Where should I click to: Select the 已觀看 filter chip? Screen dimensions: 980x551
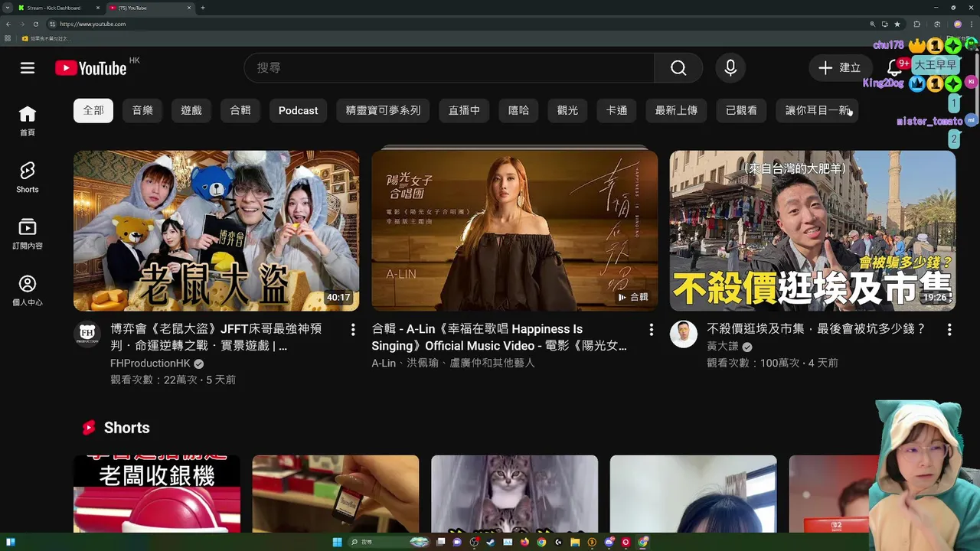[x=741, y=110]
